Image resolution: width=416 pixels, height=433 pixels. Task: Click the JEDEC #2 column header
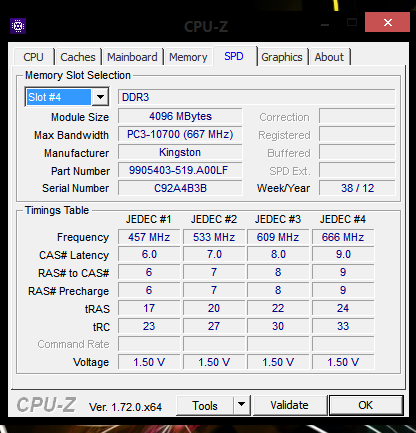pos(214,219)
